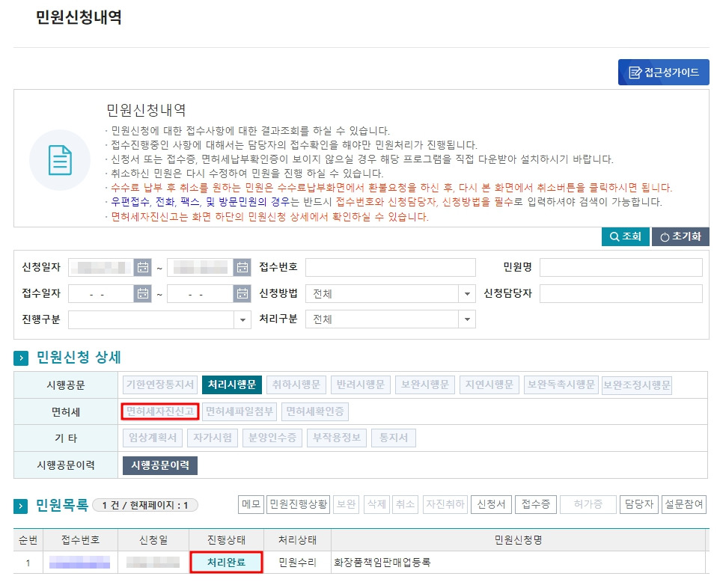
Task: Open calendar picker for 접수일자 end date
Action: point(242,294)
